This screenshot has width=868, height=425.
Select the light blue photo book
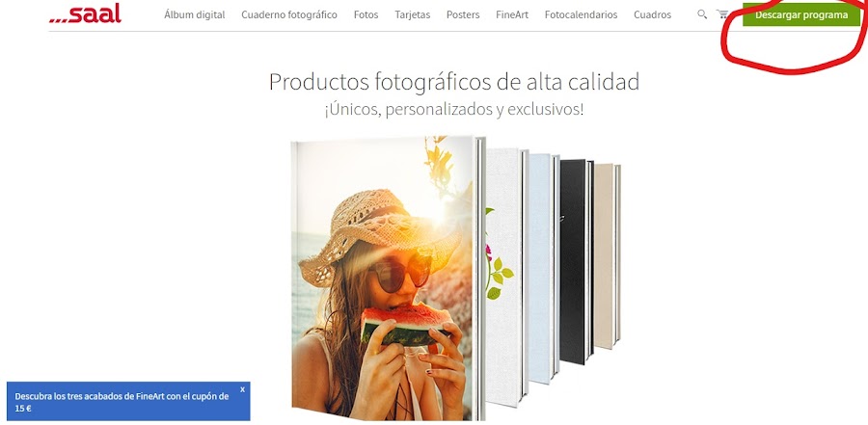[x=544, y=268]
